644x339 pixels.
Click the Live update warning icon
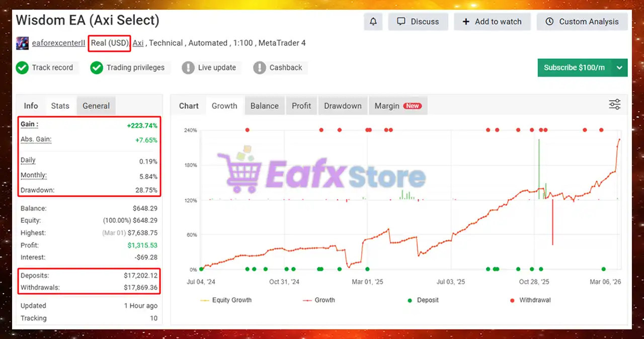point(188,67)
